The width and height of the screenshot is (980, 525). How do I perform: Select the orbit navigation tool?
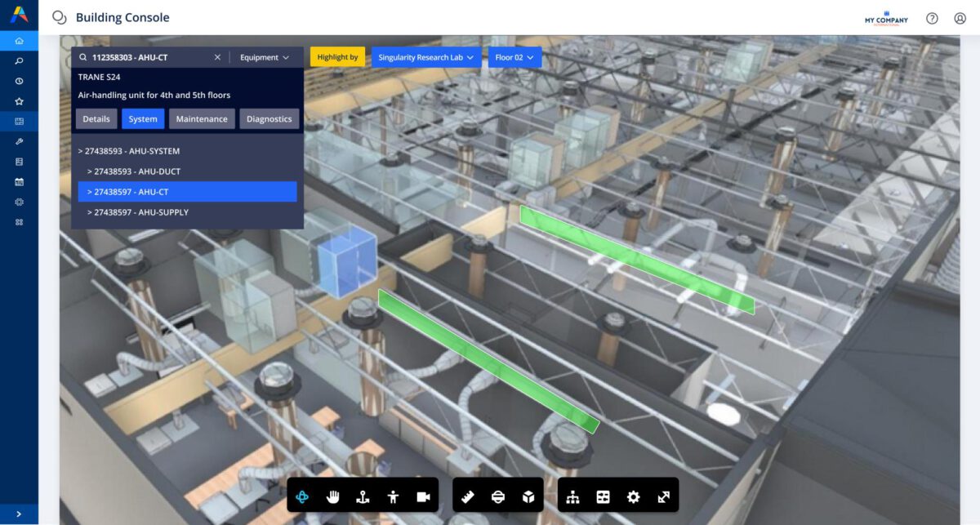pyautogui.click(x=302, y=496)
